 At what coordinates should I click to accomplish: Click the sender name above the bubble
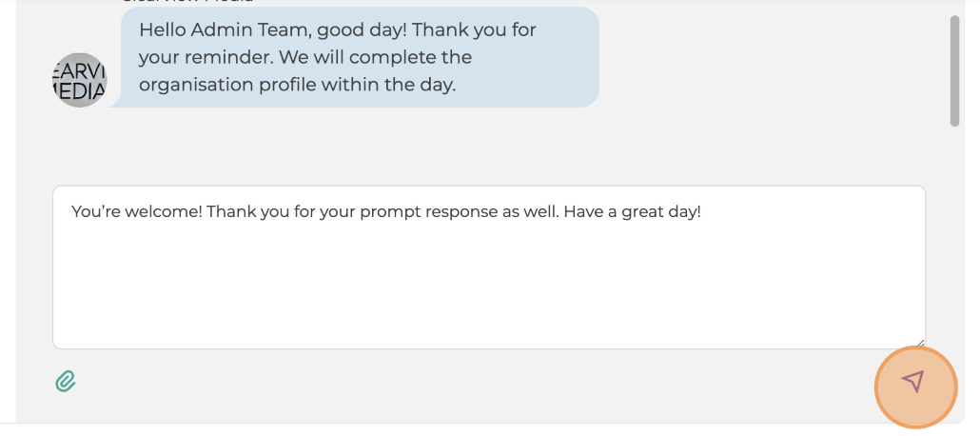[187, 1]
